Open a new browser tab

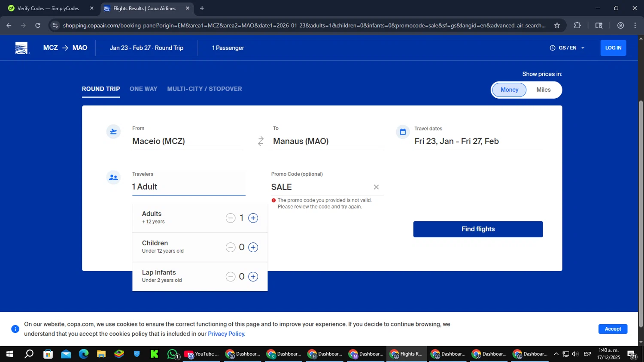pos(202,8)
